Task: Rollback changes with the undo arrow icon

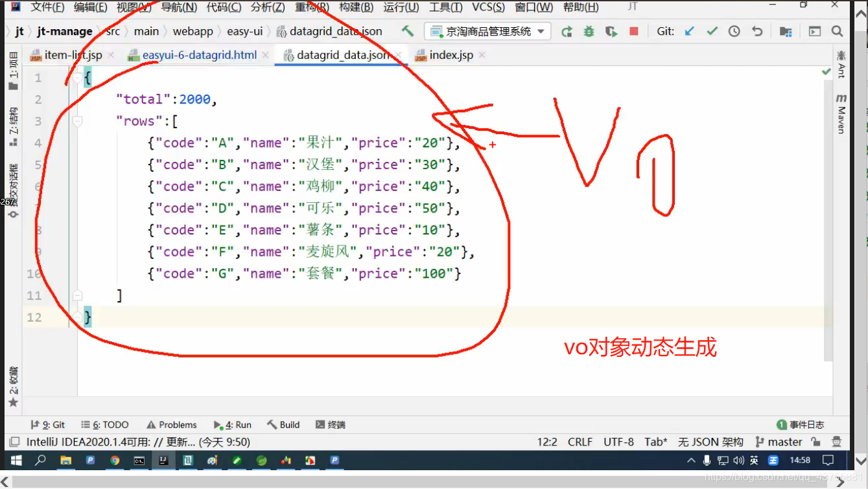Action: click(x=757, y=31)
